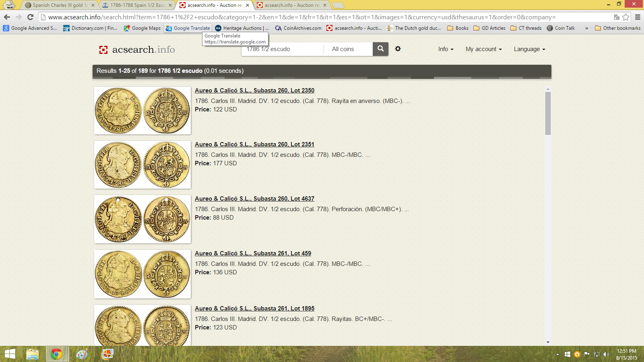Open the My account dropdown
This screenshot has height=362, width=644.
point(483,49)
